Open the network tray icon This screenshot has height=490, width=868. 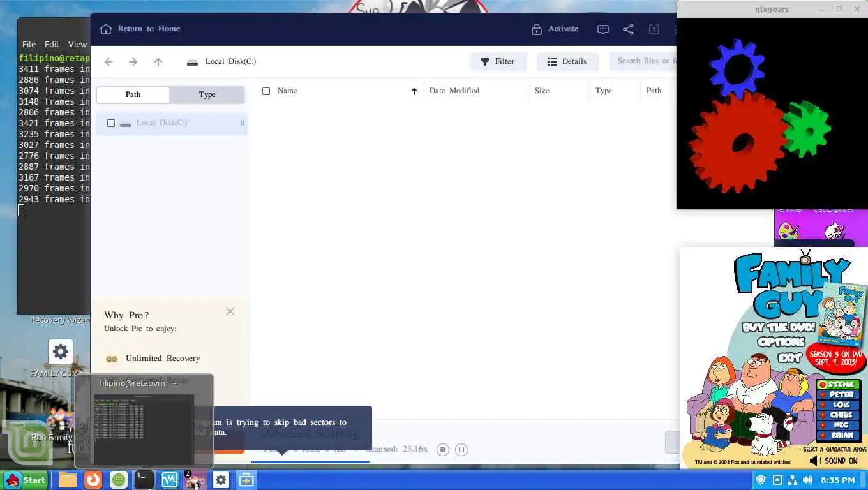[x=792, y=480]
